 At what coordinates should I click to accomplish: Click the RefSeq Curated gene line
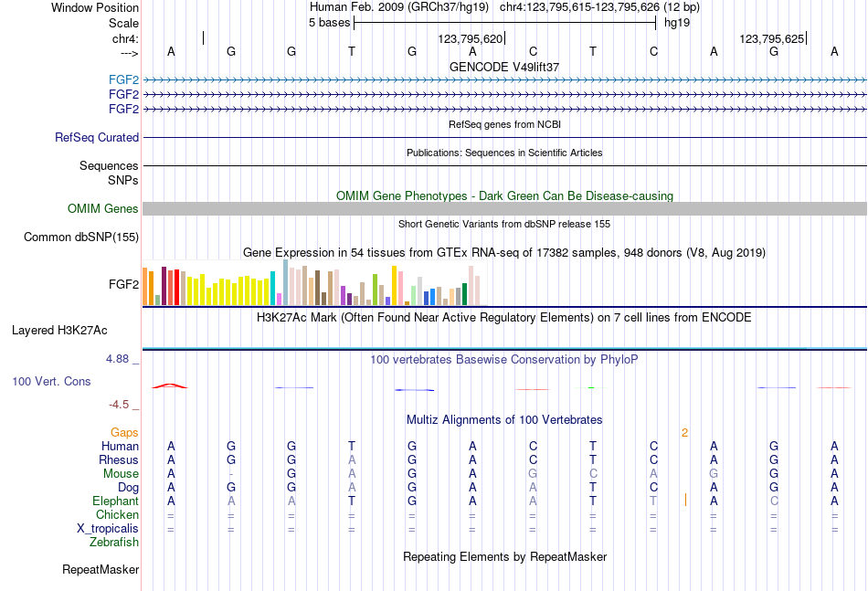(504, 137)
